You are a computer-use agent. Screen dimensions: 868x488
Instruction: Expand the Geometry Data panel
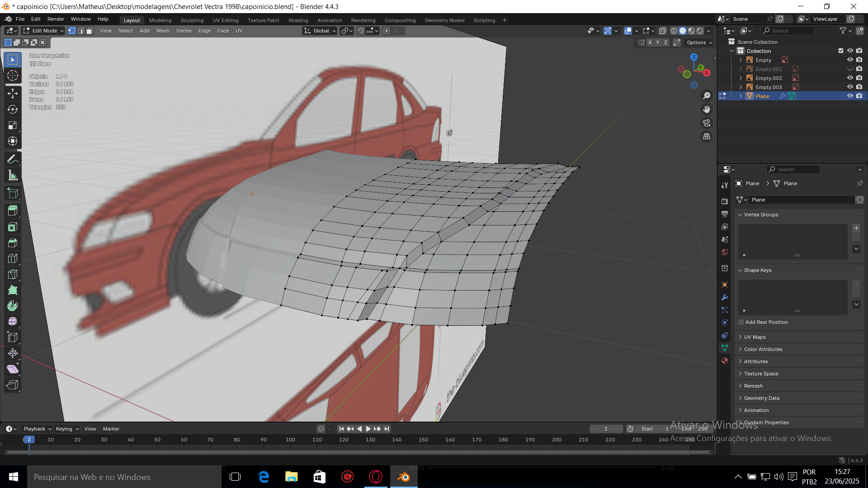click(x=761, y=398)
